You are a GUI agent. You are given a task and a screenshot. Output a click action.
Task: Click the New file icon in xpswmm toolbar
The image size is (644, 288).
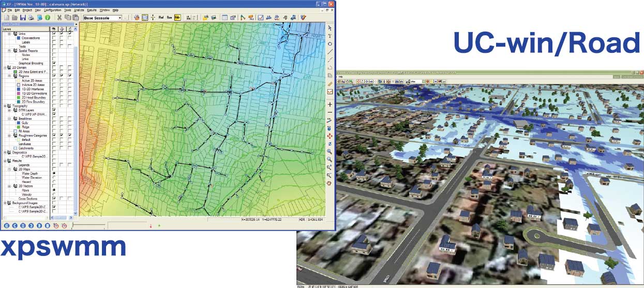[6, 17]
